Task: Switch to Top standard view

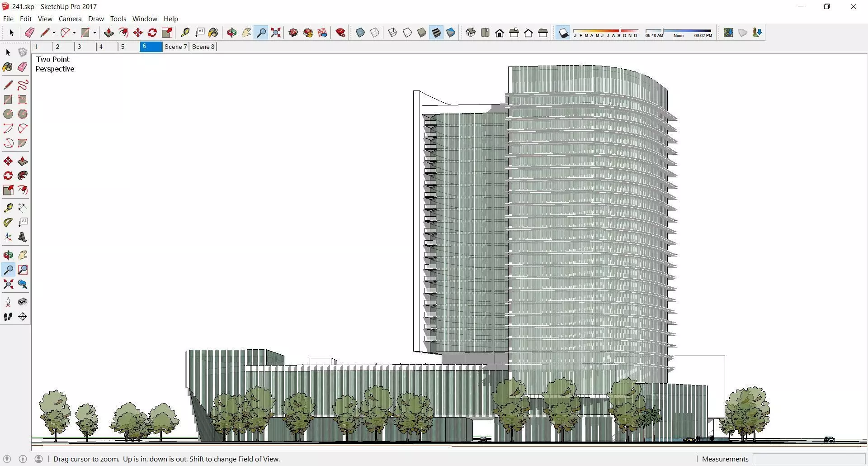Action: tap(485, 33)
